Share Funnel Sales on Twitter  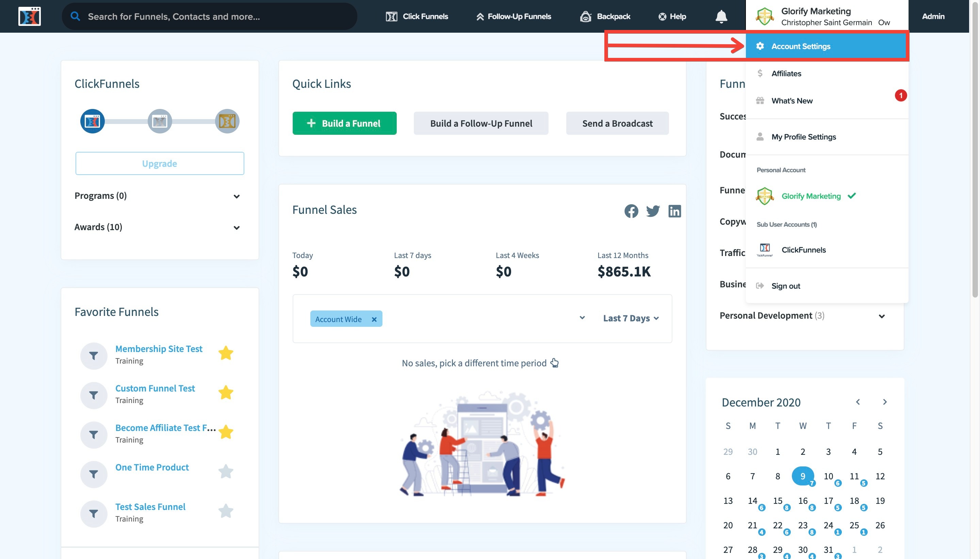click(653, 210)
